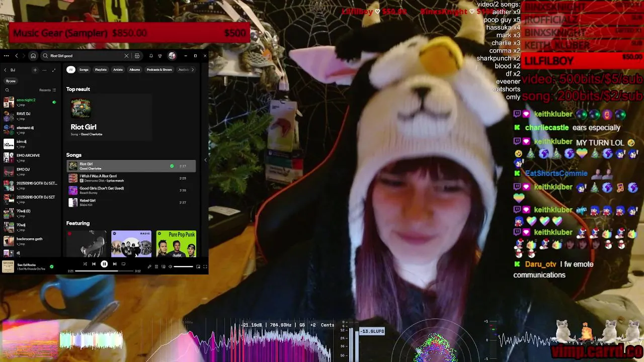
Task: Toggle liked checkmark on Riot Girl row
Action: 172,166
